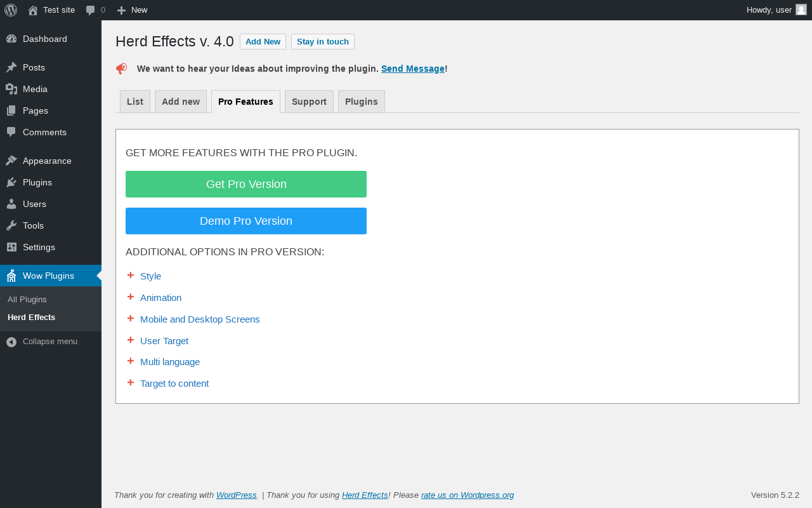Expand the Animation plus icon
812x508 pixels.
point(131,297)
